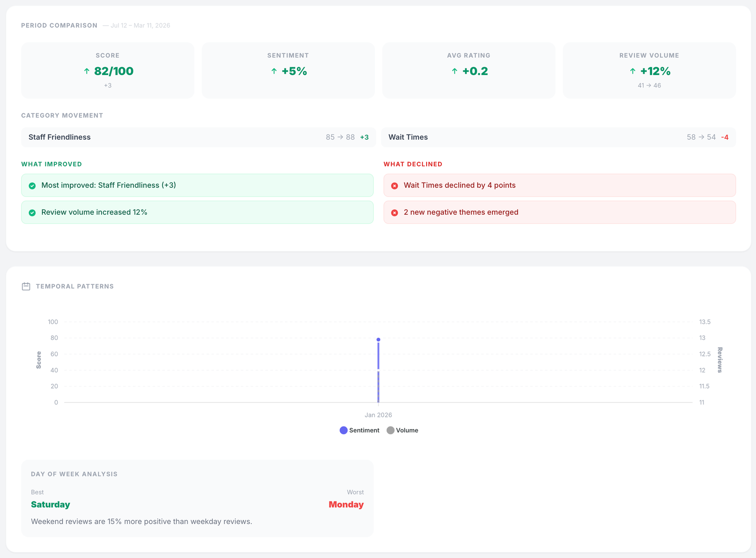Click the red icon beside negative themes alert
Viewport: 756px width, 558px height.
coord(395,212)
